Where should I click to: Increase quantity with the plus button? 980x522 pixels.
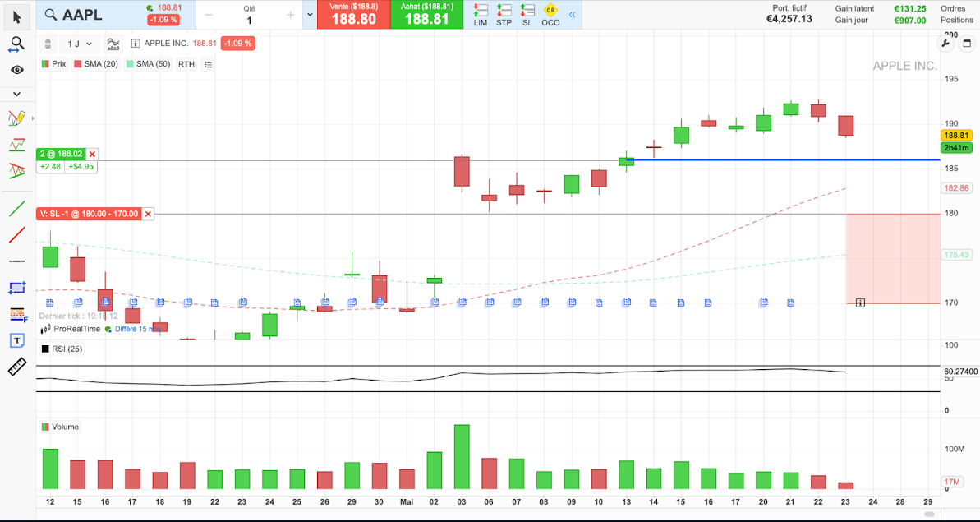[291, 15]
